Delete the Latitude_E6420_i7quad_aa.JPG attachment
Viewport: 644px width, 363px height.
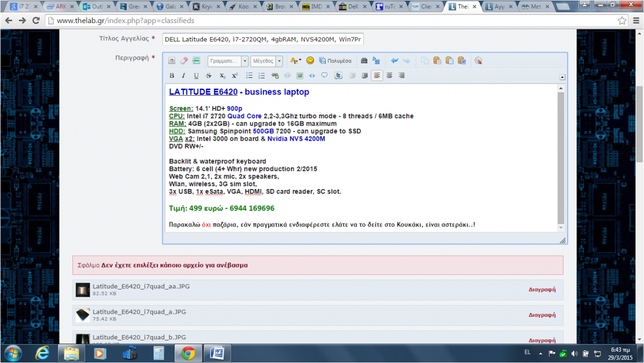pyautogui.click(x=542, y=289)
